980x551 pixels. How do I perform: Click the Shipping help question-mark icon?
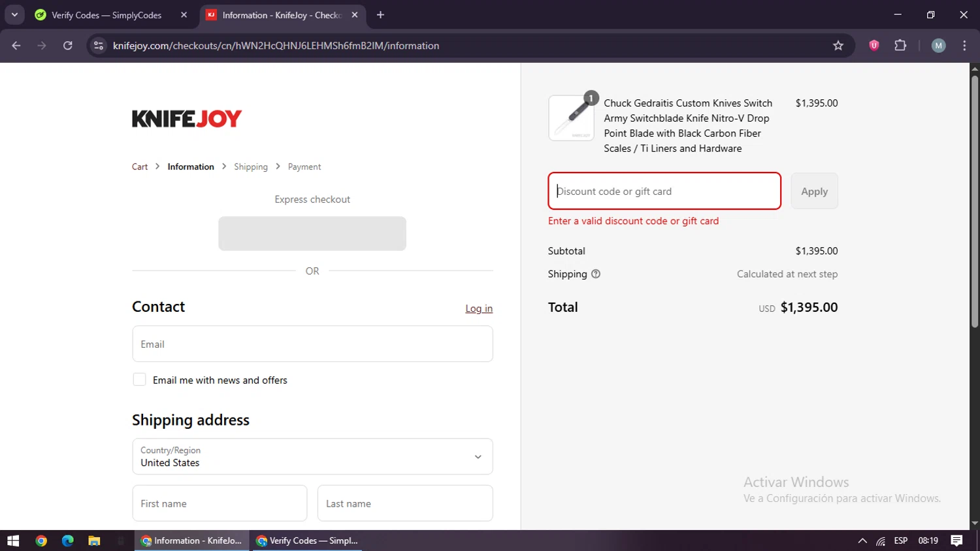tap(596, 274)
